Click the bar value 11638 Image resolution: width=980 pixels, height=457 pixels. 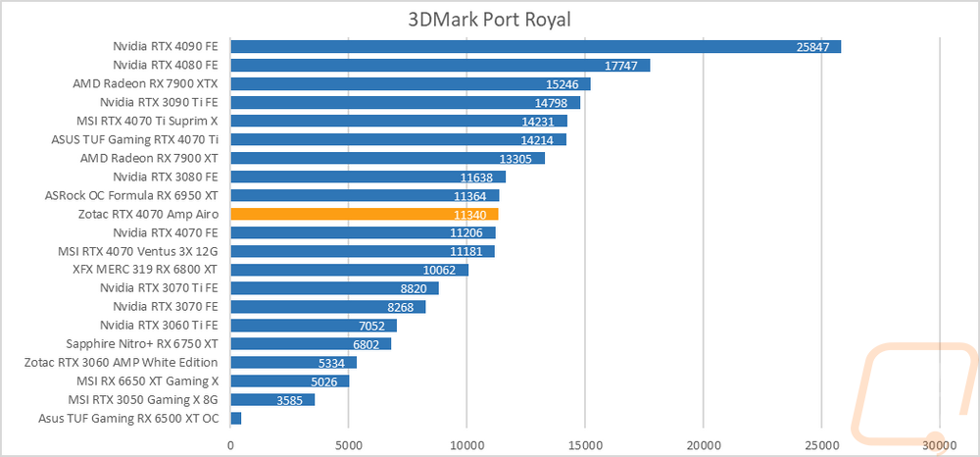[477, 178]
